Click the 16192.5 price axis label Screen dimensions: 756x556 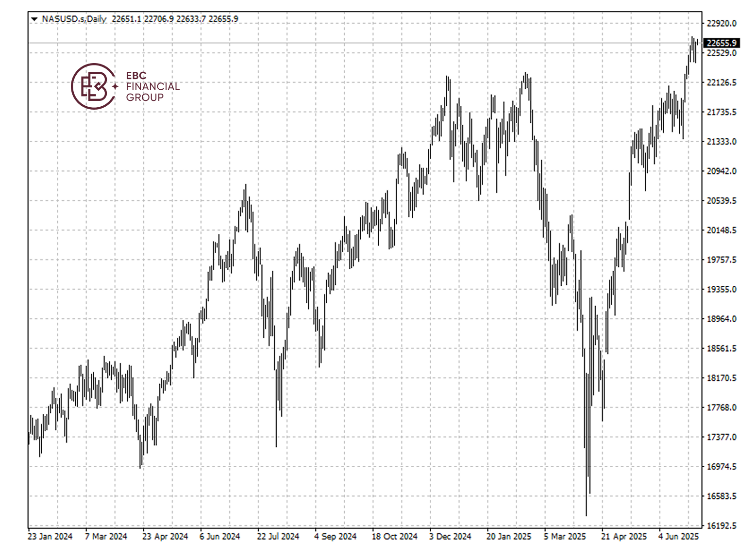click(721, 525)
